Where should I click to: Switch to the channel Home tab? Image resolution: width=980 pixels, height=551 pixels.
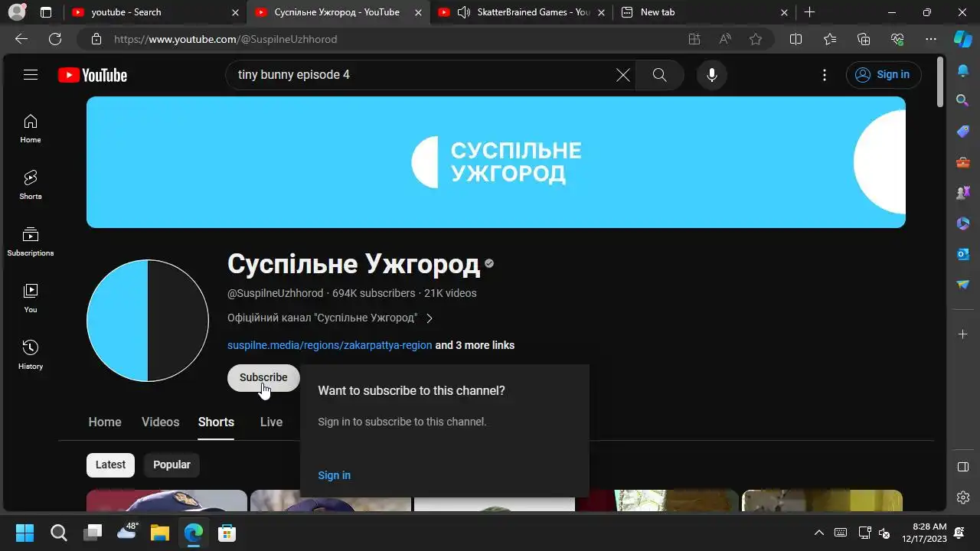105,422
